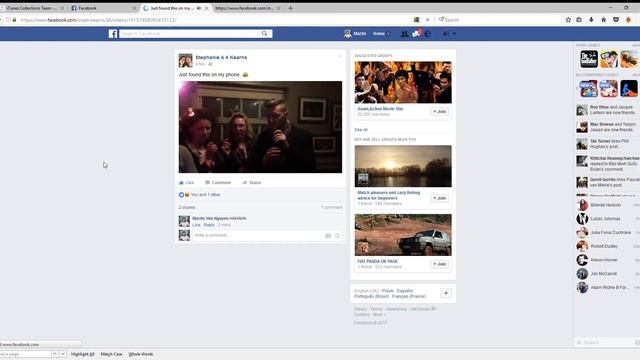640x360 pixels.
Task: Toggle Match Case in find bar
Action: 111,354
